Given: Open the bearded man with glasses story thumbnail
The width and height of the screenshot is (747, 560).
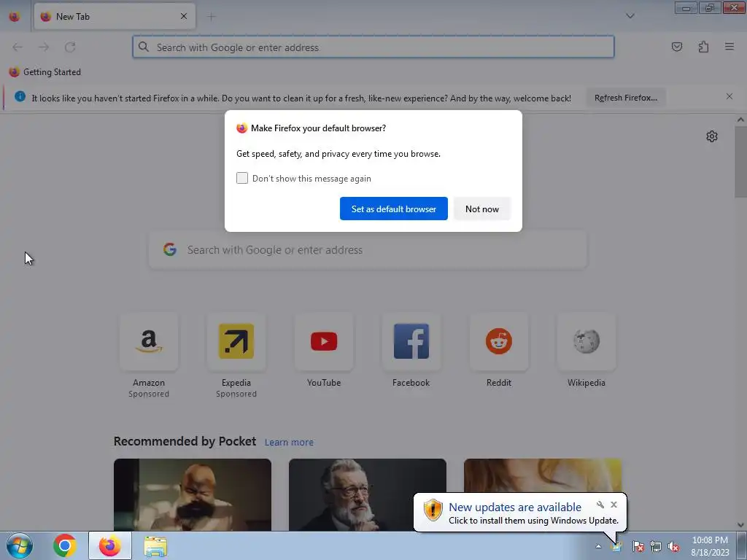Looking at the screenshot, I should (x=368, y=495).
